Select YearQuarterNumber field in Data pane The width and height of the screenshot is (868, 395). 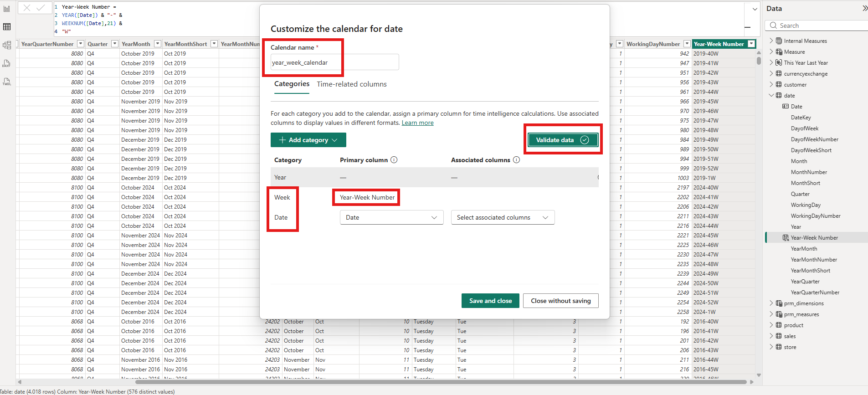tap(815, 292)
